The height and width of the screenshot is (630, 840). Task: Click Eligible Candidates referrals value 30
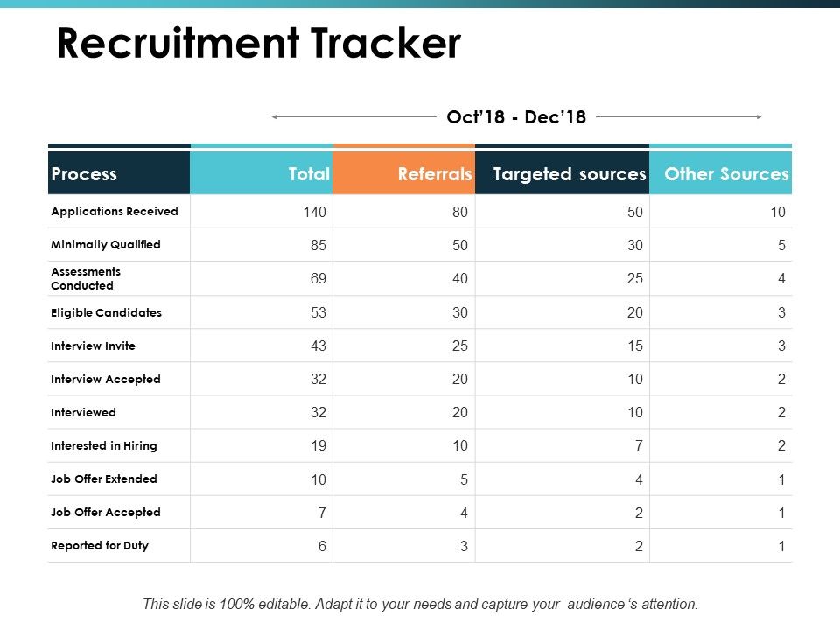(x=460, y=313)
